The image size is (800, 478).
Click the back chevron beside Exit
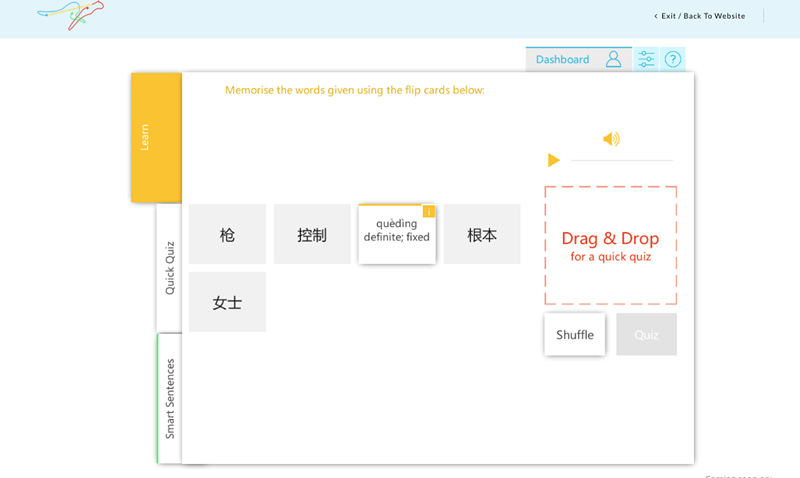click(656, 16)
